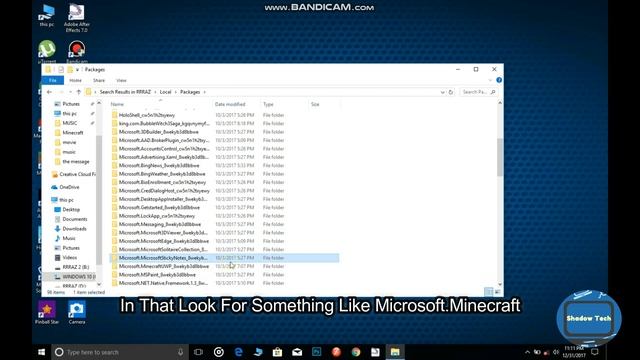Open the Windows Start menu
The image size is (640, 360).
pos(42,352)
